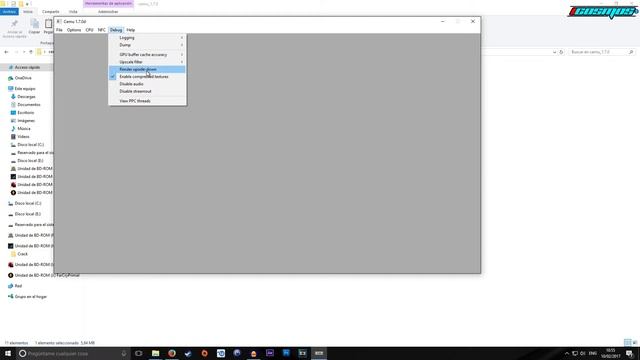Select Este equipo in sidebar
Image resolution: width=640 pixels, height=360 pixels.
(24, 89)
